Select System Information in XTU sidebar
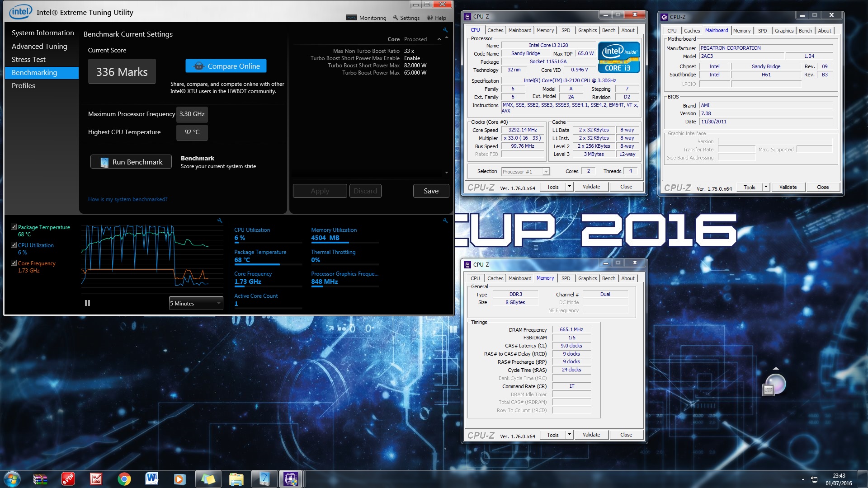This screenshot has height=488, width=868. (x=42, y=33)
